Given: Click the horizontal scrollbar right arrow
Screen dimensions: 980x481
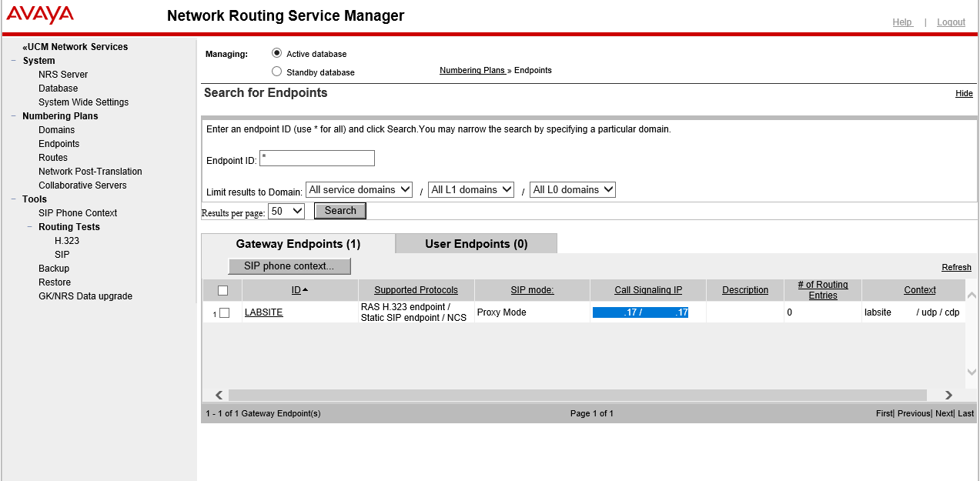Looking at the screenshot, I should 948,395.
